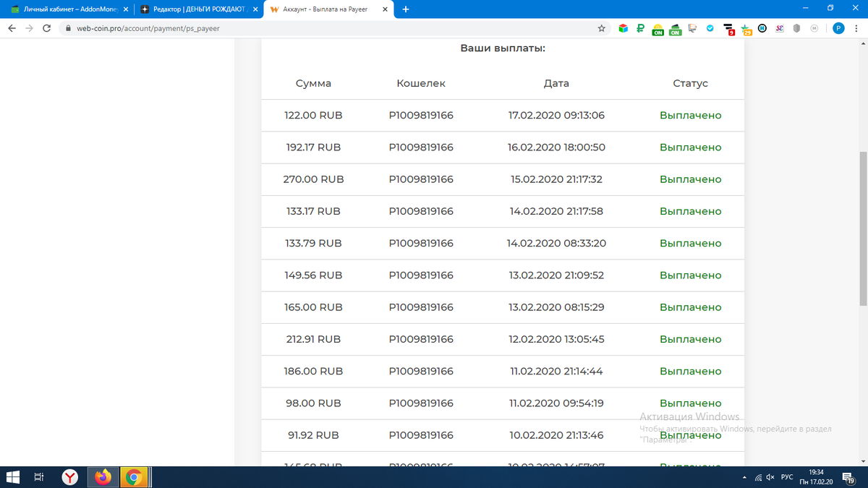Open the gray shield extension
This screenshot has width=868, height=488.
[x=796, y=29]
